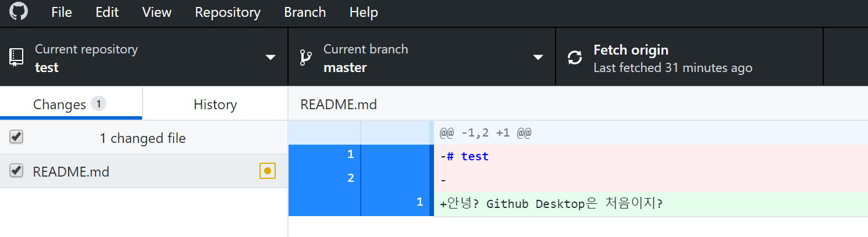Click the modified status icon for README.md
Viewport: 868px width, 237px height.
268,171
